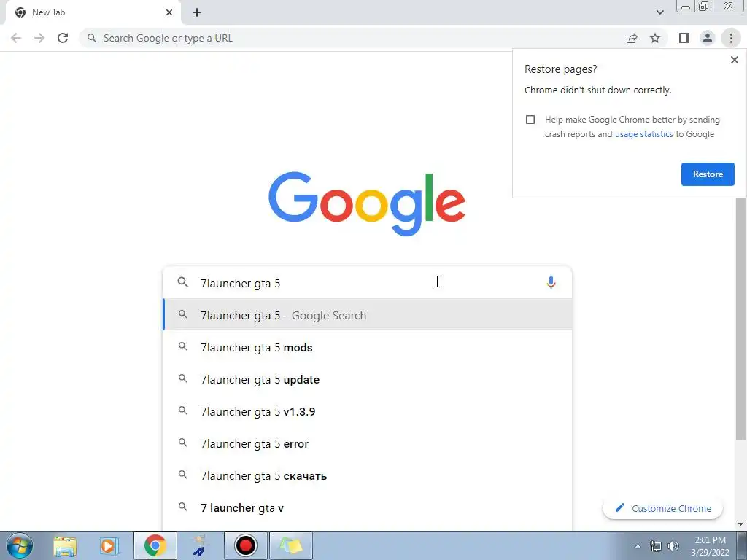Enable sending crash reports checkbox
This screenshot has height=560, width=747.
(x=530, y=120)
